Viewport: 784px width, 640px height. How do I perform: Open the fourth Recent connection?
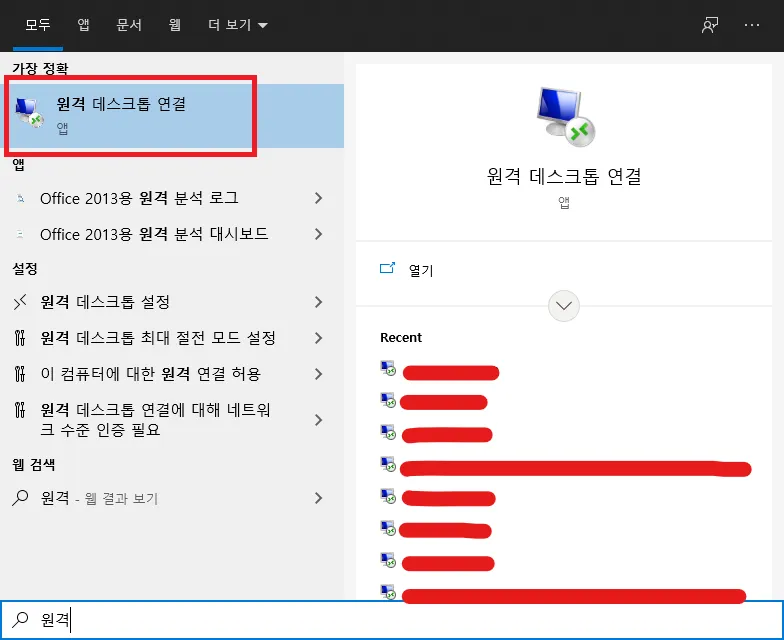coord(566,466)
